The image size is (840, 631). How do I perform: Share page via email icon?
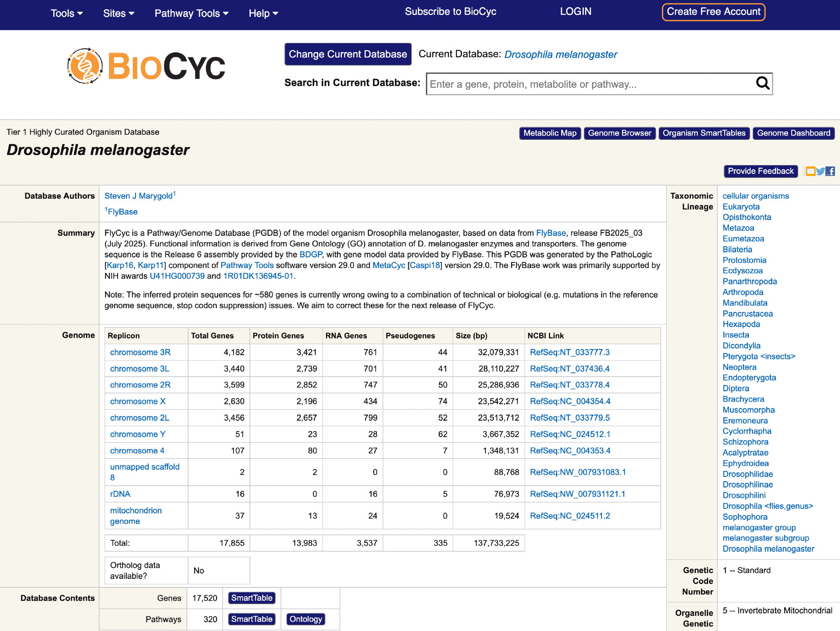811,171
